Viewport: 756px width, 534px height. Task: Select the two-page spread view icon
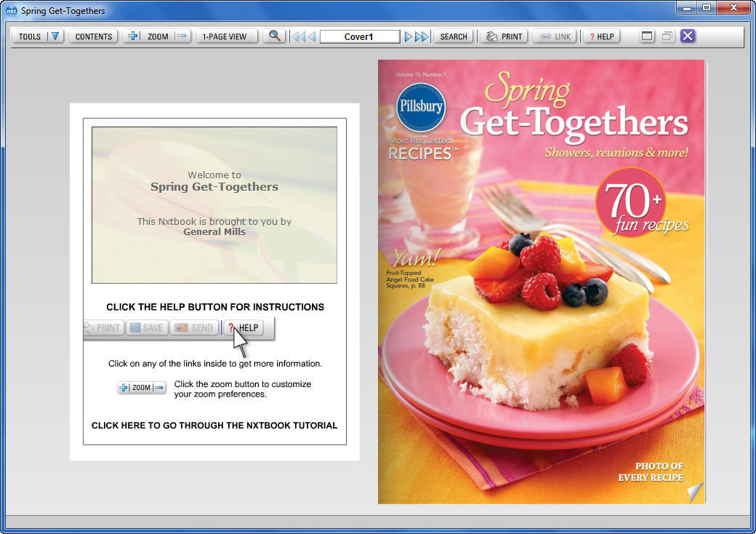click(666, 35)
